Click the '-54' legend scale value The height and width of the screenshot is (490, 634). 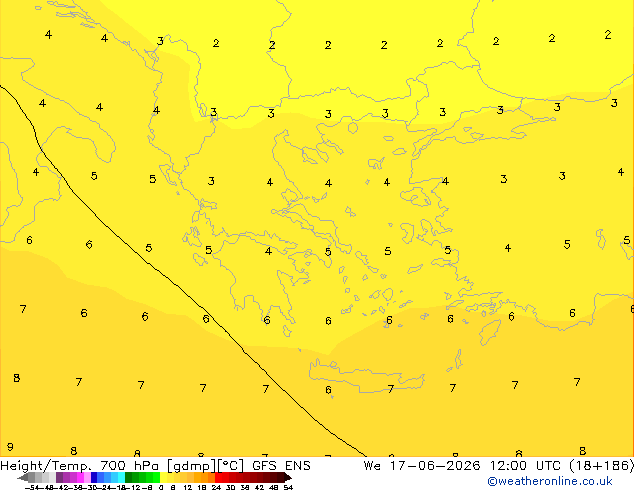coord(34,487)
